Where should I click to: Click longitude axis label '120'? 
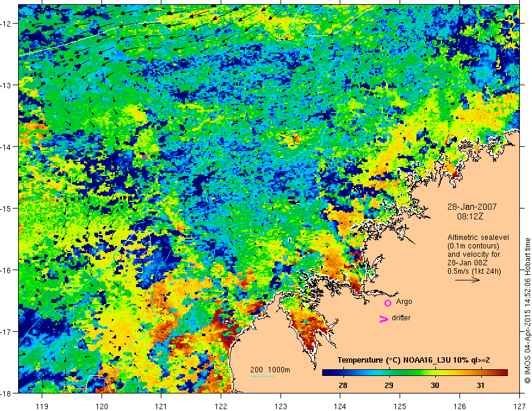[x=102, y=406]
